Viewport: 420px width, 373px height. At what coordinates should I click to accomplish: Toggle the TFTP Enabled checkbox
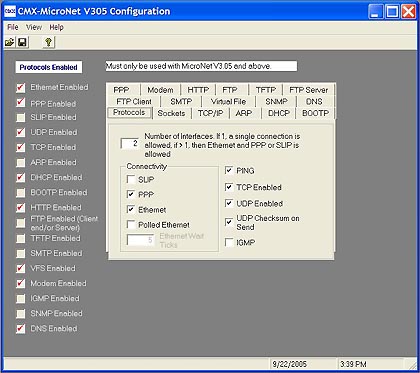coord(21,238)
